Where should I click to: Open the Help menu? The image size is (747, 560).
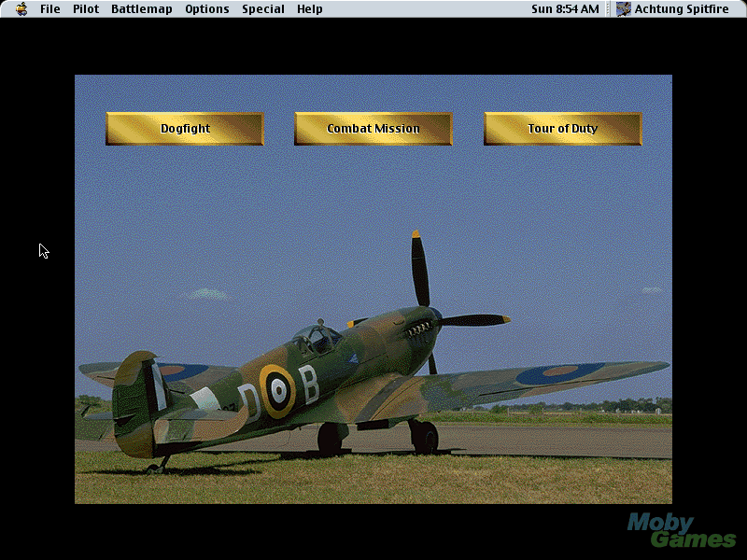pos(310,9)
